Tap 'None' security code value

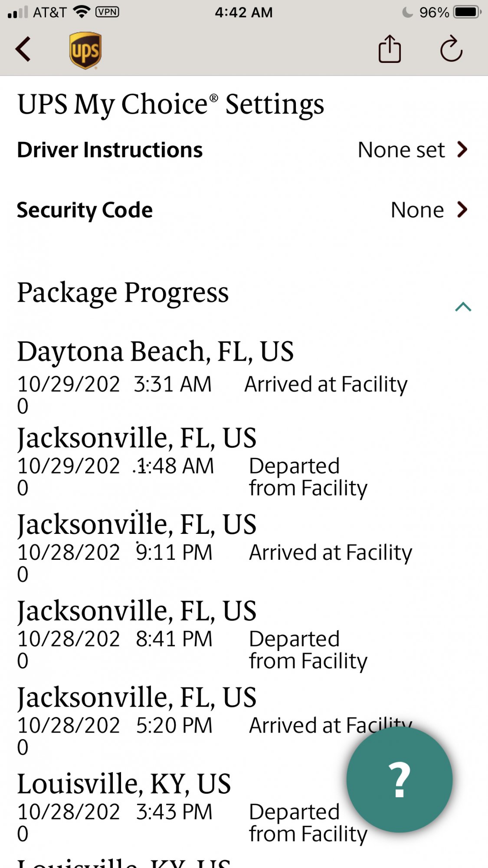click(417, 210)
